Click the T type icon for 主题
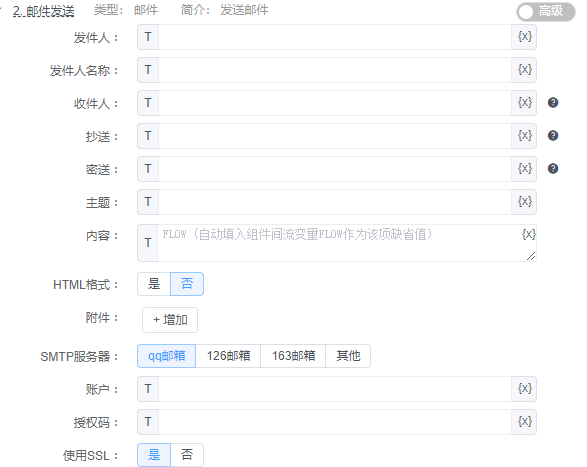This screenshot has height=467, width=587. [x=148, y=202]
